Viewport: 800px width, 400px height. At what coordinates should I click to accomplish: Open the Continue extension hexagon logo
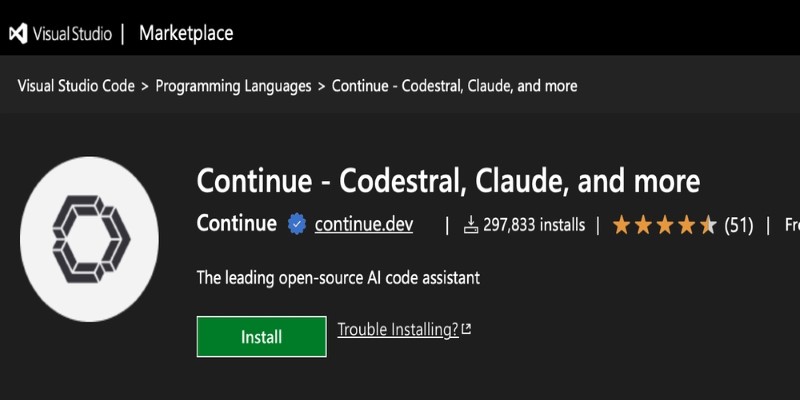click(89, 239)
